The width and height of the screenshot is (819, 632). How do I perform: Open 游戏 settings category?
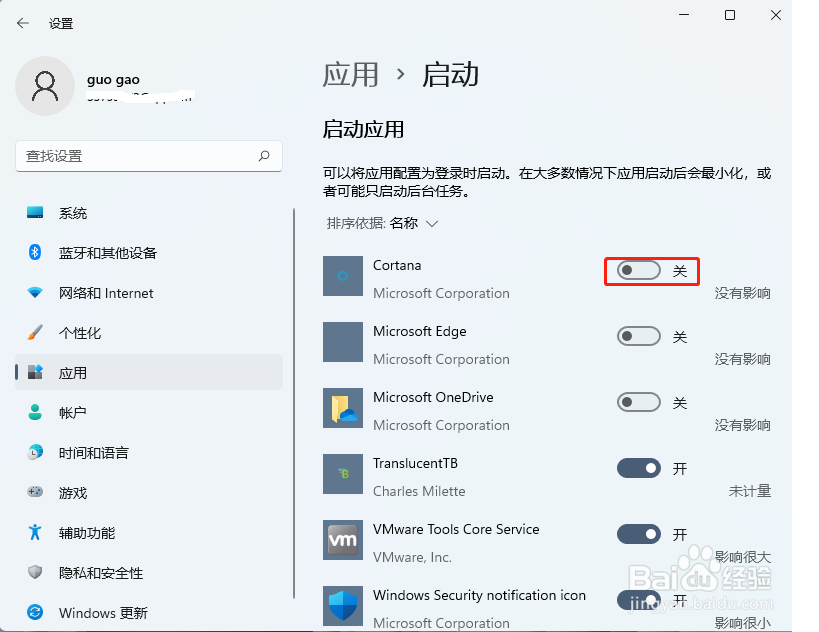click(x=149, y=493)
